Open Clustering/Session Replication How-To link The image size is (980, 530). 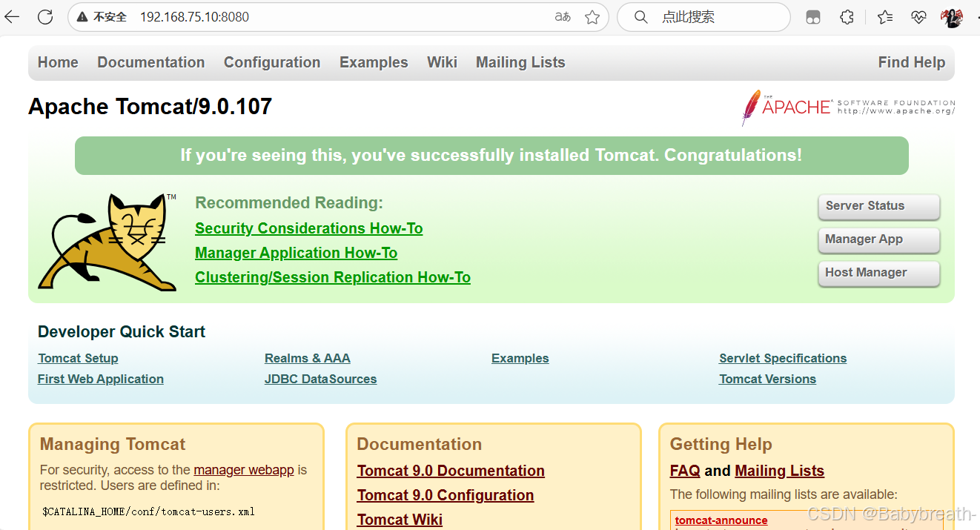[333, 277]
